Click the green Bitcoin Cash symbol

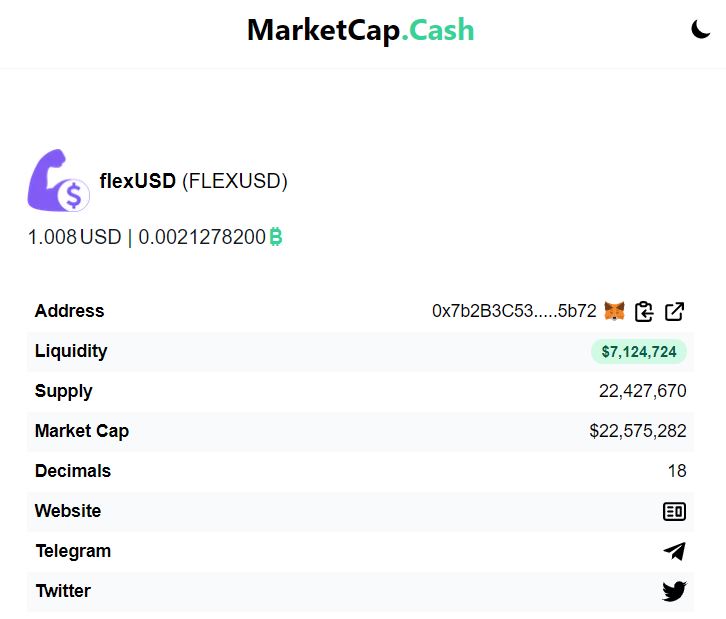coord(276,237)
